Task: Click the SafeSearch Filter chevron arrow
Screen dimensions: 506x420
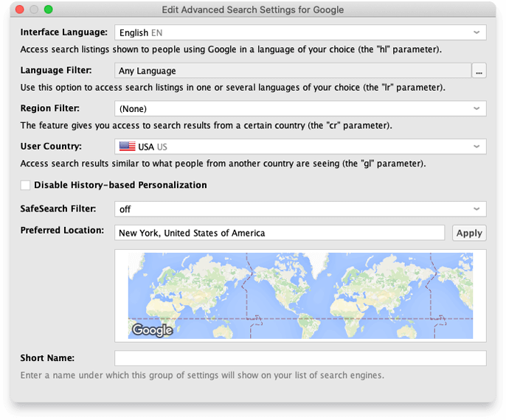Action: click(476, 209)
